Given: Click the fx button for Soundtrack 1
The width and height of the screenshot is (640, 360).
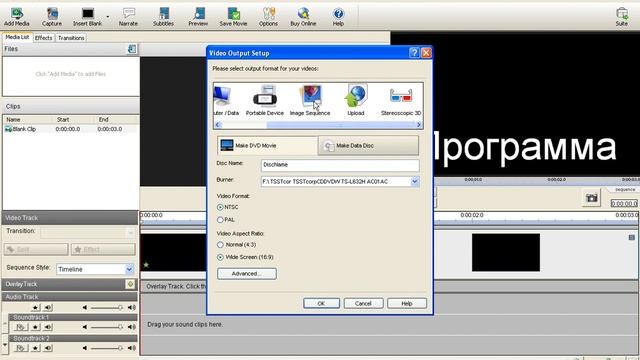Looking at the screenshot, I should pyautogui.click(x=20, y=327).
